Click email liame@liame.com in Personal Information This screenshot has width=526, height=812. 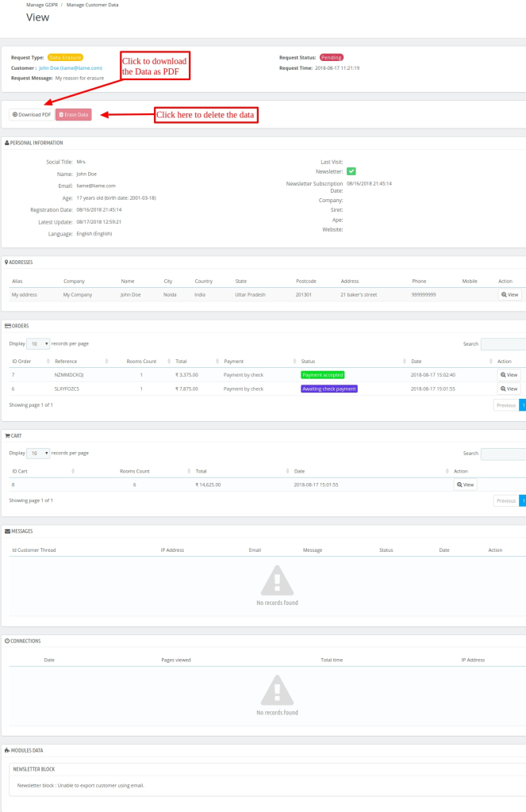pyautogui.click(x=96, y=186)
